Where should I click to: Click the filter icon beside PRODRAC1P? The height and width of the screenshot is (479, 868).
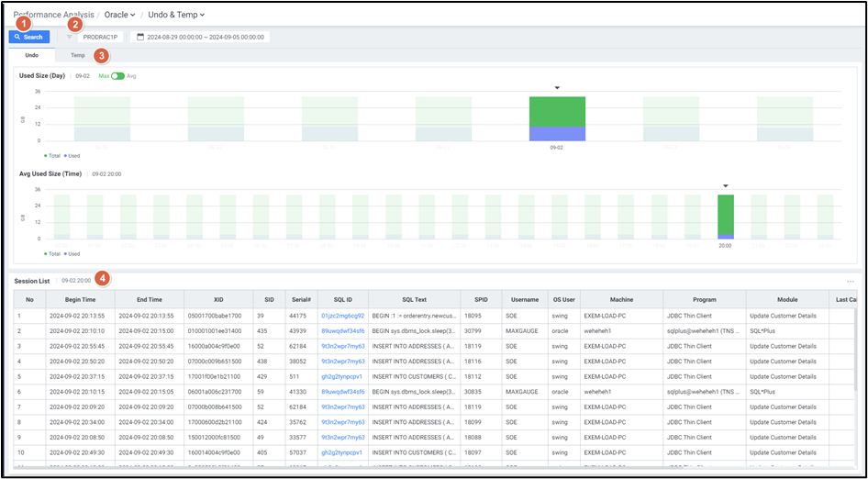pyautogui.click(x=70, y=38)
